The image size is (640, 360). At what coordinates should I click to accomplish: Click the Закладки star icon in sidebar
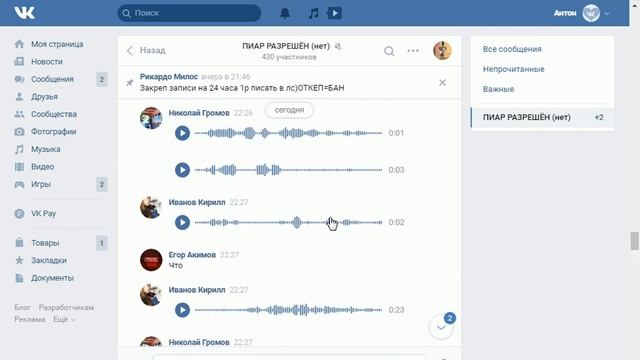pos(19,260)
